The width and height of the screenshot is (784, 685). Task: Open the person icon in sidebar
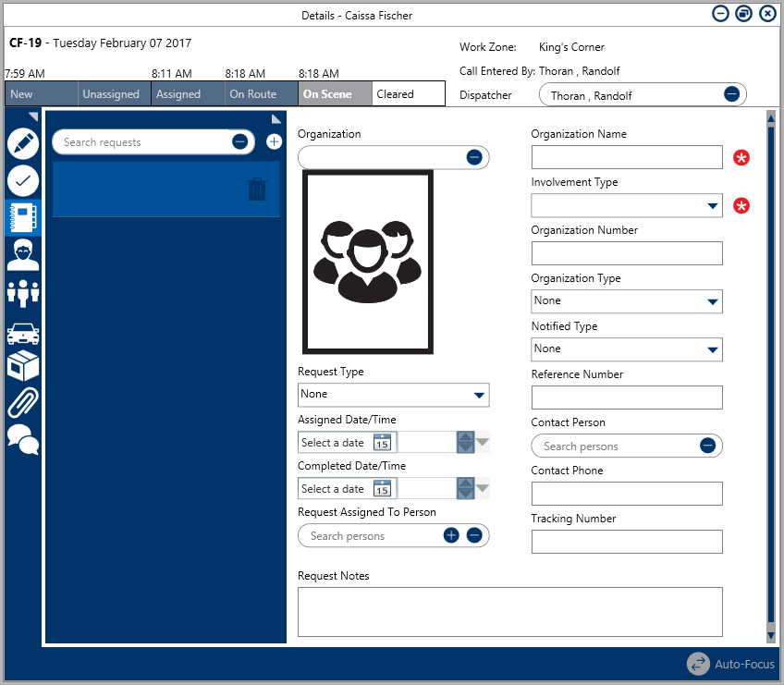23,254
